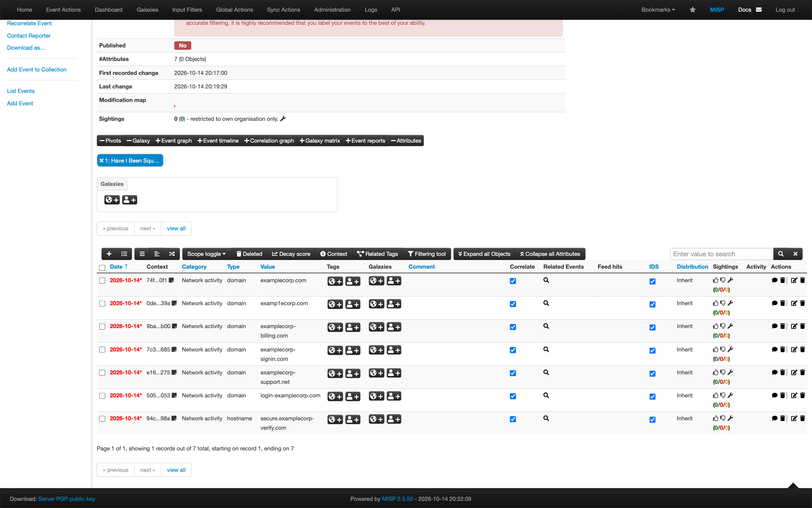Thumbs-up sighting for exarnplecorp.com
Viewport: 812px width, 508px height.
tap(715, 280)
